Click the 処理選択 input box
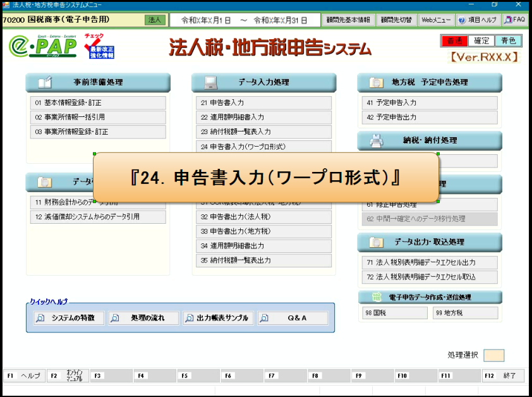Image resolution: width=532 pixels, height=397 pixels. pos(493,355)
